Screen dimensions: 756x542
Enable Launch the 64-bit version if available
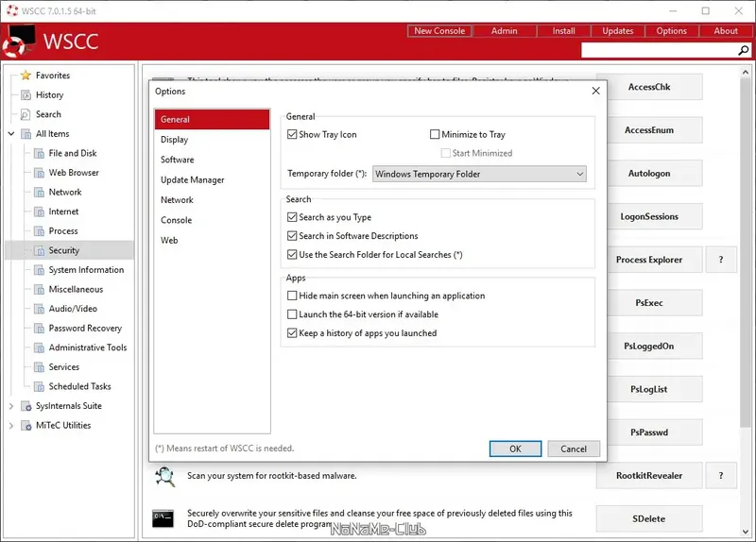point(292,314)
